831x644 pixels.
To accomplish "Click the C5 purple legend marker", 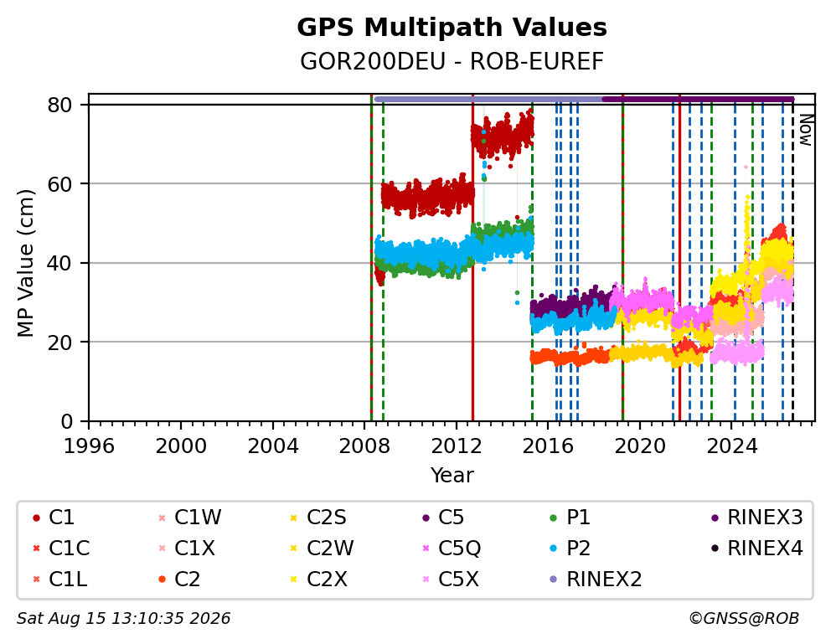I will pyautogui.click(x=426, y=518).
